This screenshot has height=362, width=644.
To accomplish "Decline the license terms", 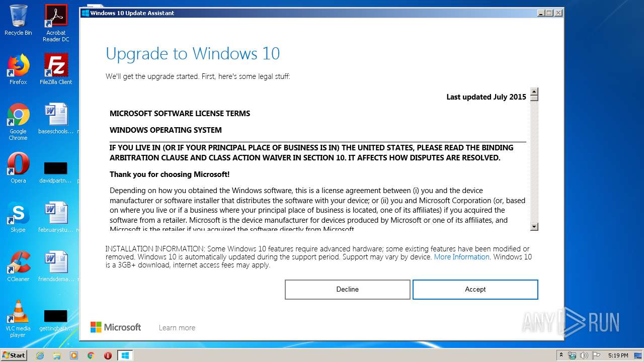I will [x=348, y=290].
